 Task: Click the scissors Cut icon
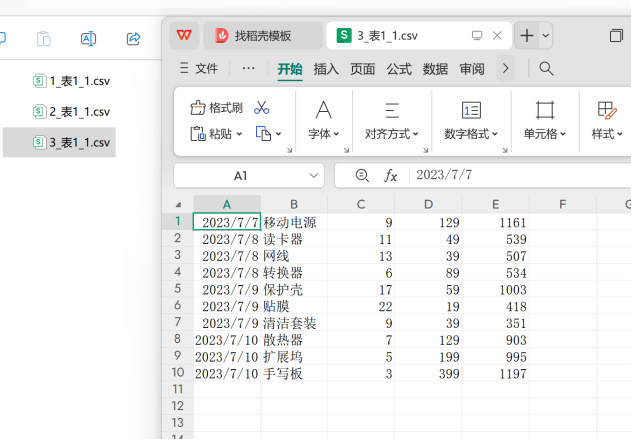click(x=262, y=108)
